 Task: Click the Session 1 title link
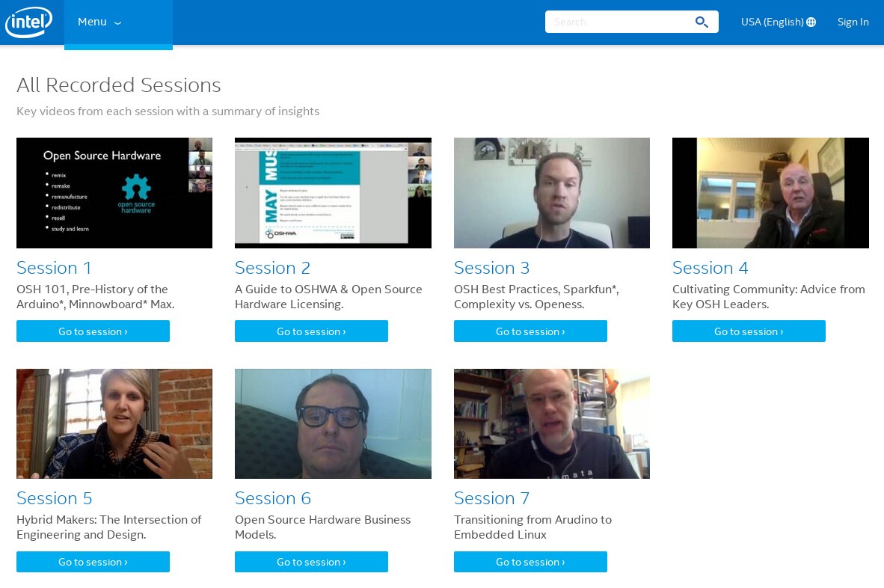55,268
